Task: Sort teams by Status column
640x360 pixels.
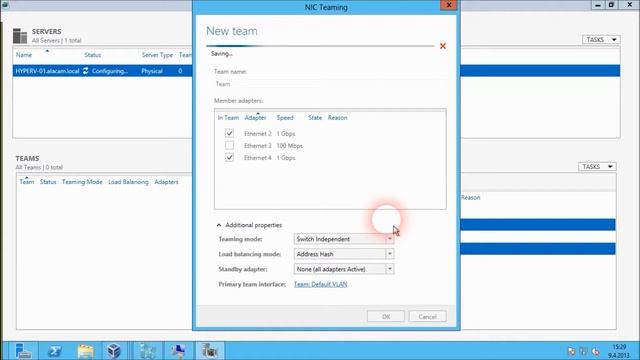Action: [x=48, y=182]
